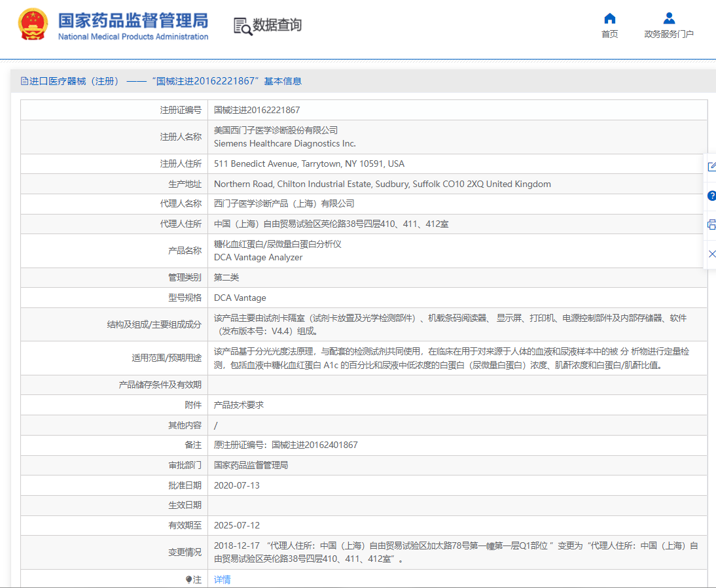Click the Northern Road, Chilton Industrial Estate address
The width and height of the screenshot is (716, 588).
click(382, 184)
